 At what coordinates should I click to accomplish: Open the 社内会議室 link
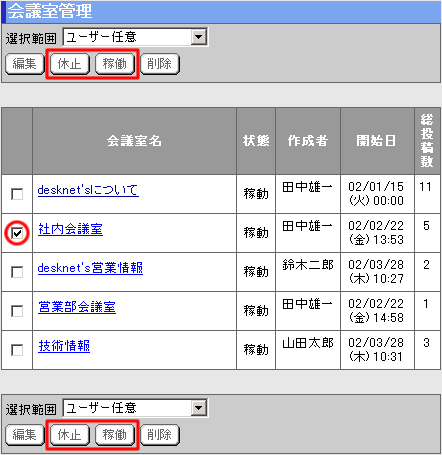70,229
